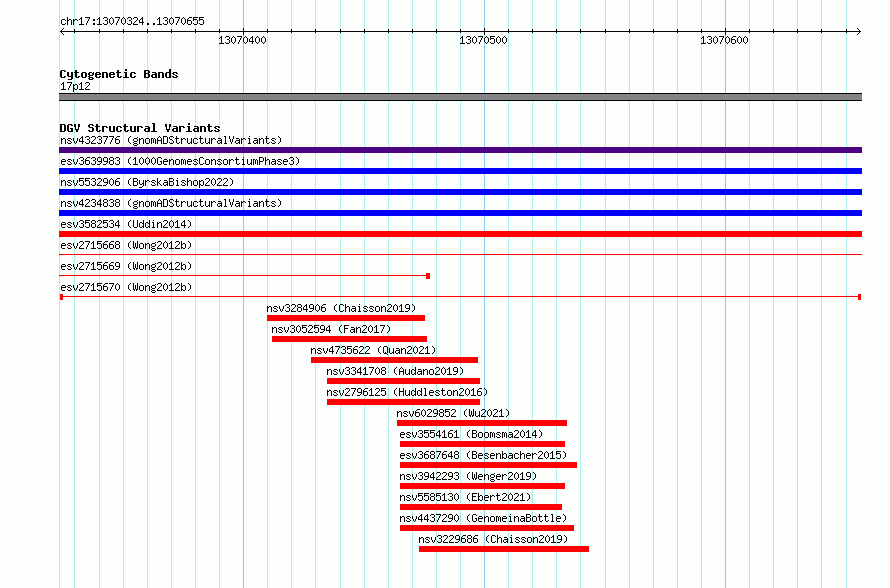This screenshot has width=890, height=588.
Task: Click the red nsv6029852 variant bar
Action: pyautogui.click(x=482, y=423)
